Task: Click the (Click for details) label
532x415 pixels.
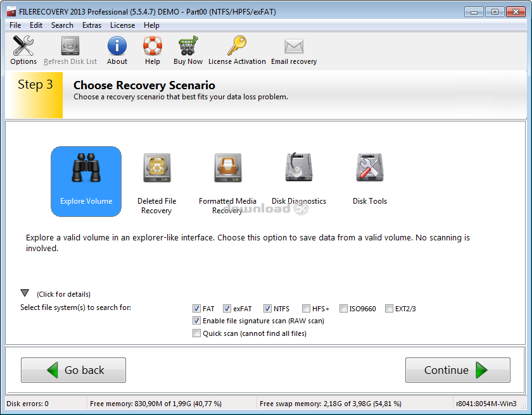Action: pos(64,294)
